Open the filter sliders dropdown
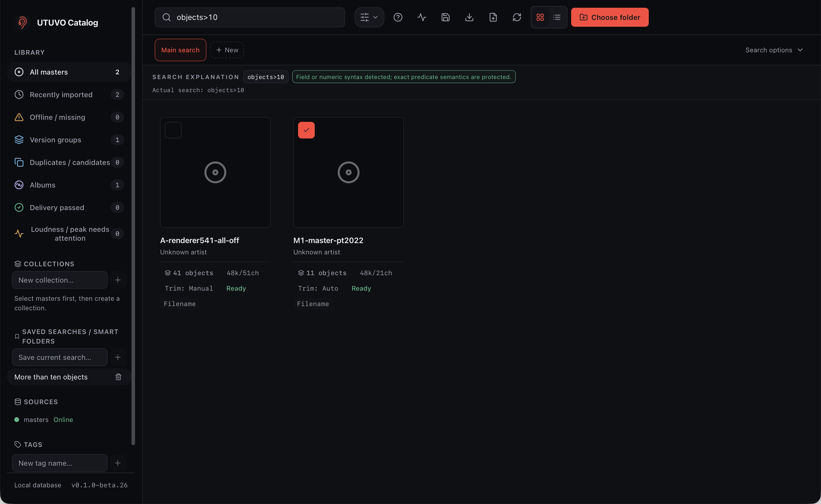Image resolution: width=821 pixels, height=504 pixels. click(369, 17)
